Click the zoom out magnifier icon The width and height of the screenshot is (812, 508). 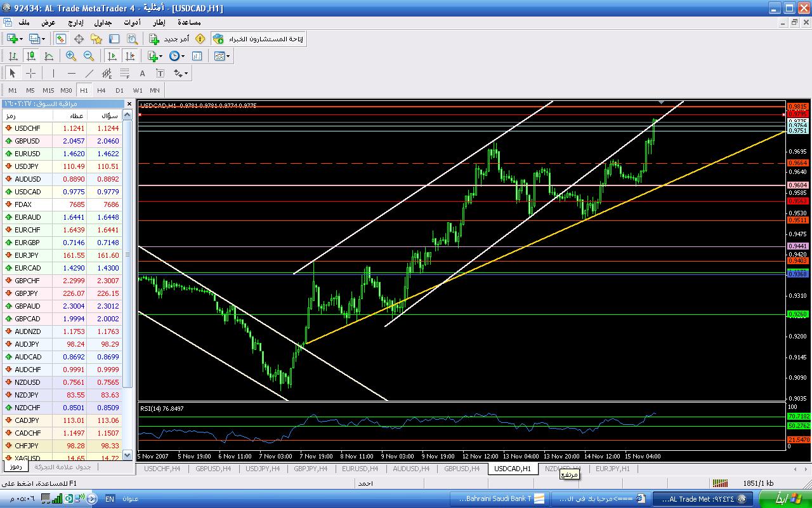point(89,56)
